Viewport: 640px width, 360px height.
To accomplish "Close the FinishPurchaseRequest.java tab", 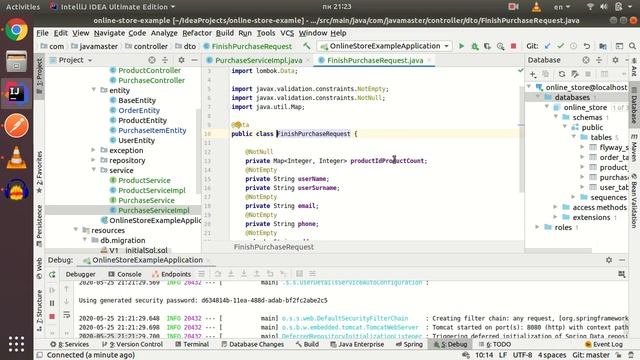I will 429,60.
